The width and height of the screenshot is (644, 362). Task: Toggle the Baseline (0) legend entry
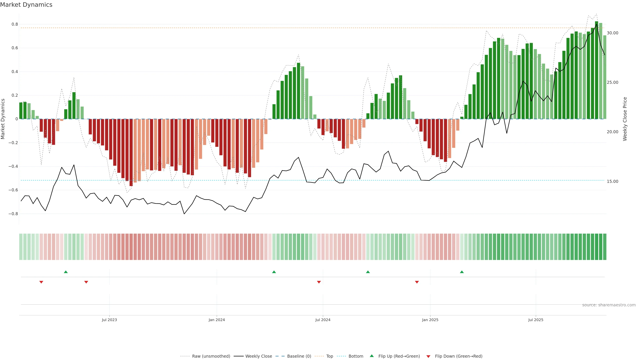pos(299,356)
